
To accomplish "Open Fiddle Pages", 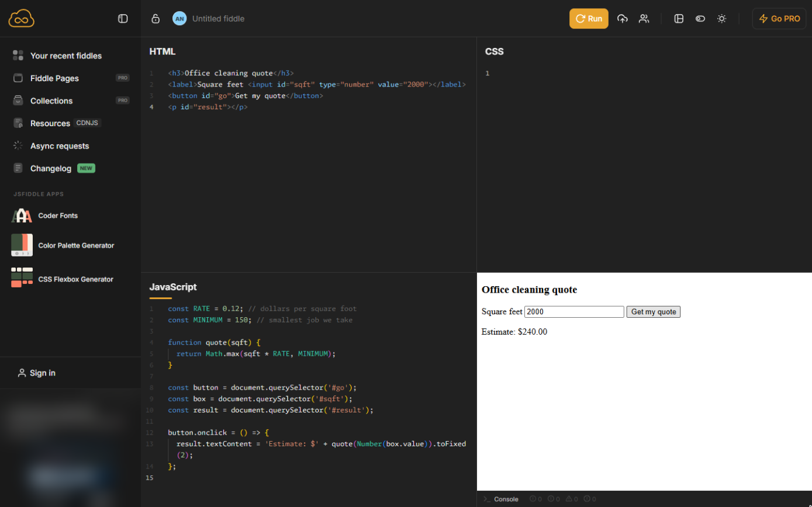I will [x=54, y=78].
